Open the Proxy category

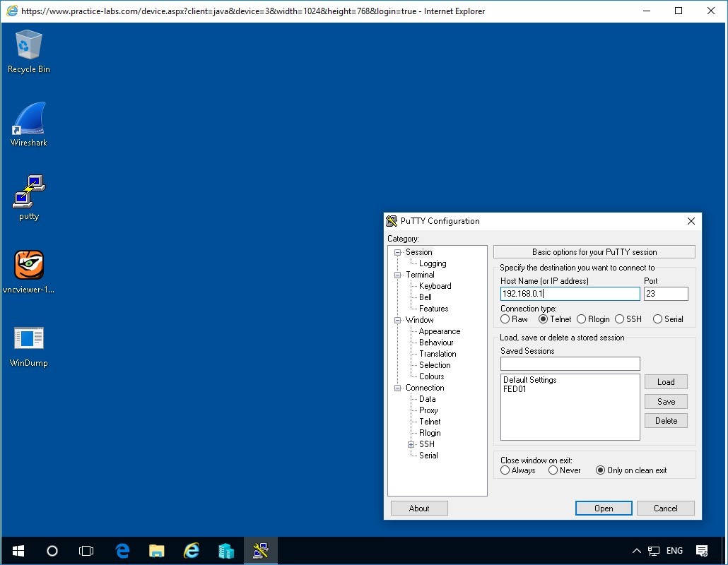[428, 410]
